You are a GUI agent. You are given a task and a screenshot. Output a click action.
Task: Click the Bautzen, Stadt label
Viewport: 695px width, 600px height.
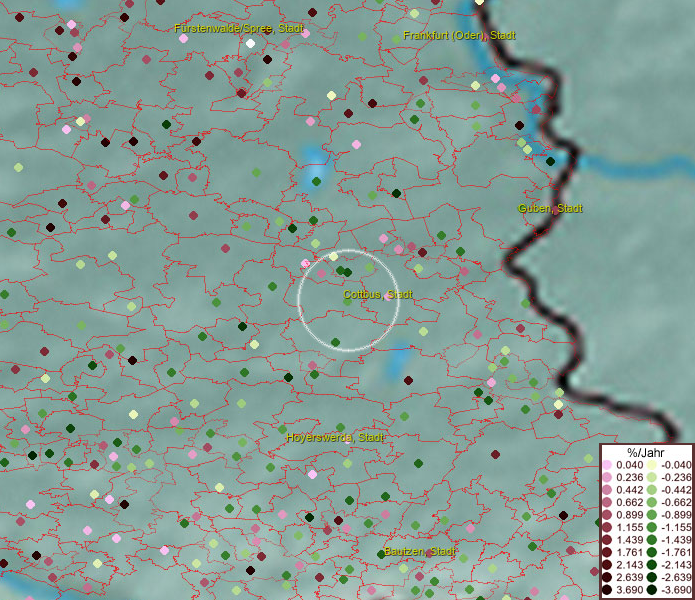click(x=419, y=552)
